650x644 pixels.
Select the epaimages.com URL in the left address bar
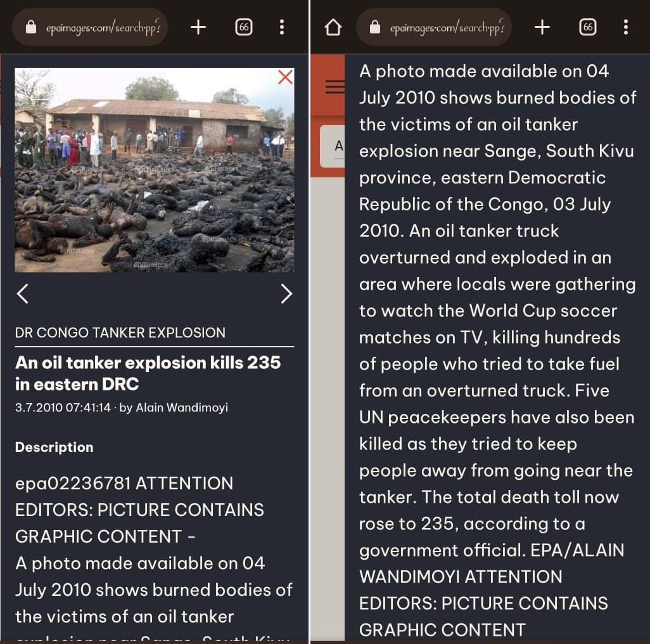(x=103, y=28)
